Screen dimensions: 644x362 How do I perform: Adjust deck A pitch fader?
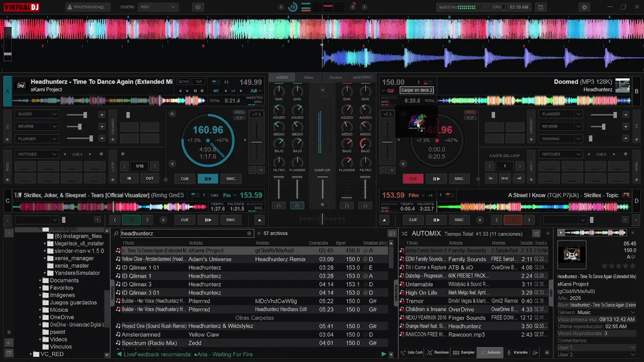click(x=257, y=142)
